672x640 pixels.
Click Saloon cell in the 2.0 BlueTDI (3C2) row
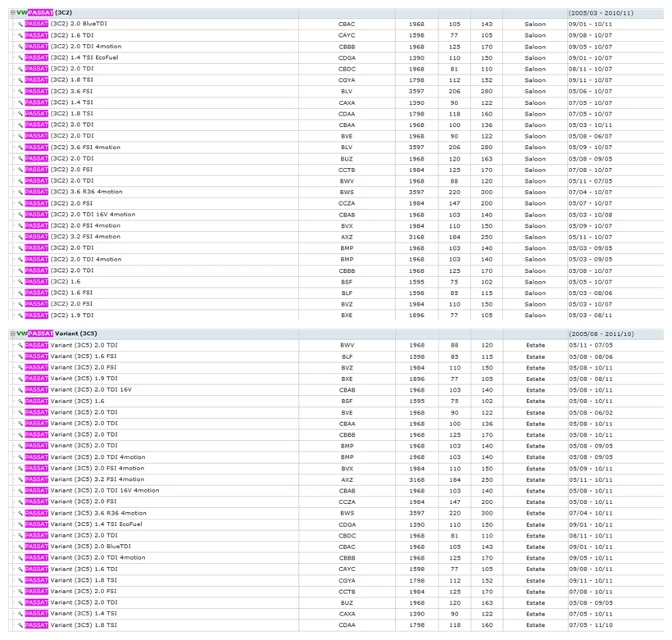point(535,24)
